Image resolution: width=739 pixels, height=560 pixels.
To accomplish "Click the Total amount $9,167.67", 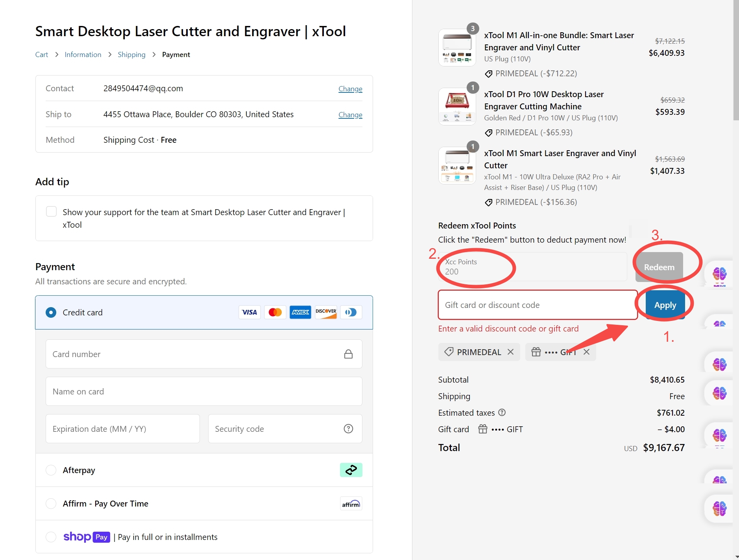I will pyautogui.click(x=664, y=448).
